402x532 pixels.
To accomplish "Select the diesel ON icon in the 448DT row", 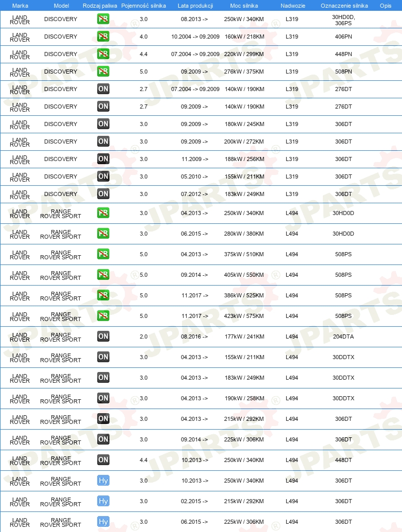I will pos(103,460).
